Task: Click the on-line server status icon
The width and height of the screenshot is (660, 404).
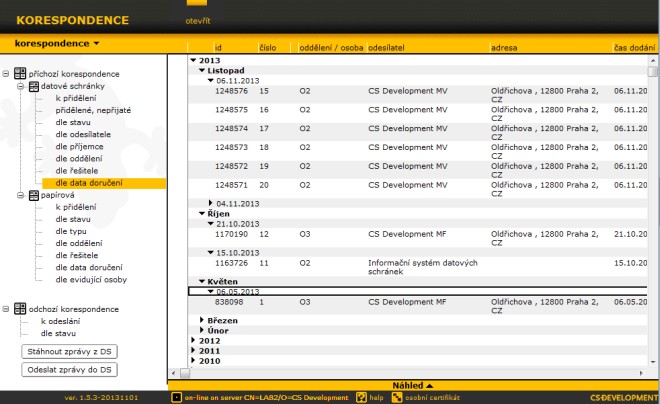Action: coord(175,397)
